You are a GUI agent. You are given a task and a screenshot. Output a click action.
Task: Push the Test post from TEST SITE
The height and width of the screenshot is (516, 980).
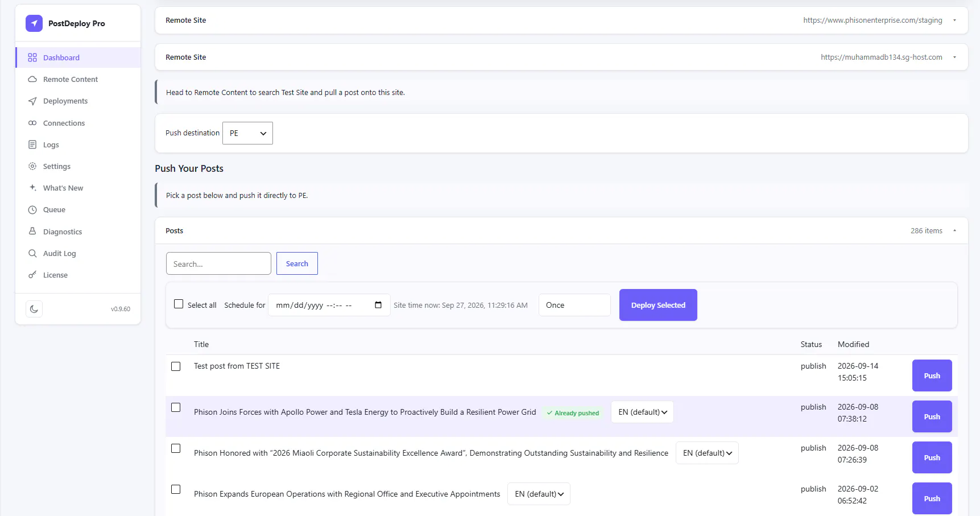click(932, 375)
